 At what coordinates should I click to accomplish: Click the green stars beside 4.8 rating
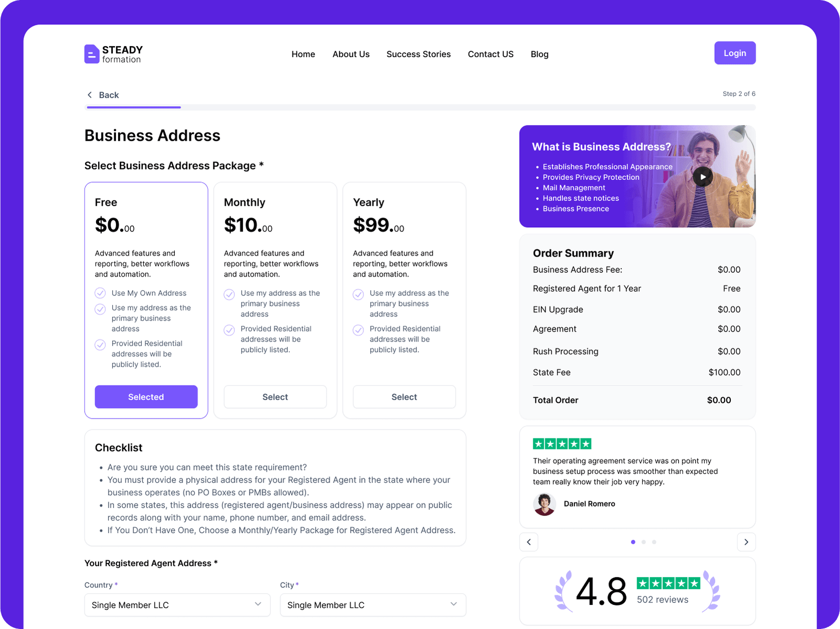(668, 583)
